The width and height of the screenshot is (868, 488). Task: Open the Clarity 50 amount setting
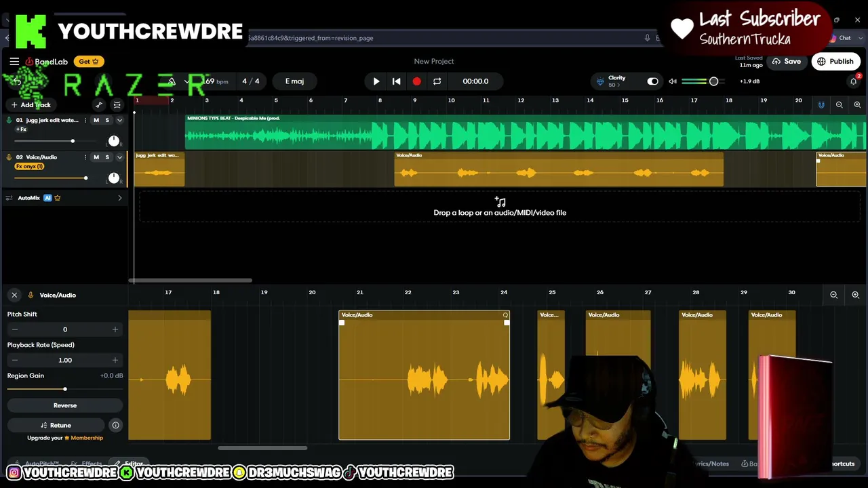pyautogui.click(x=613, y=85)
